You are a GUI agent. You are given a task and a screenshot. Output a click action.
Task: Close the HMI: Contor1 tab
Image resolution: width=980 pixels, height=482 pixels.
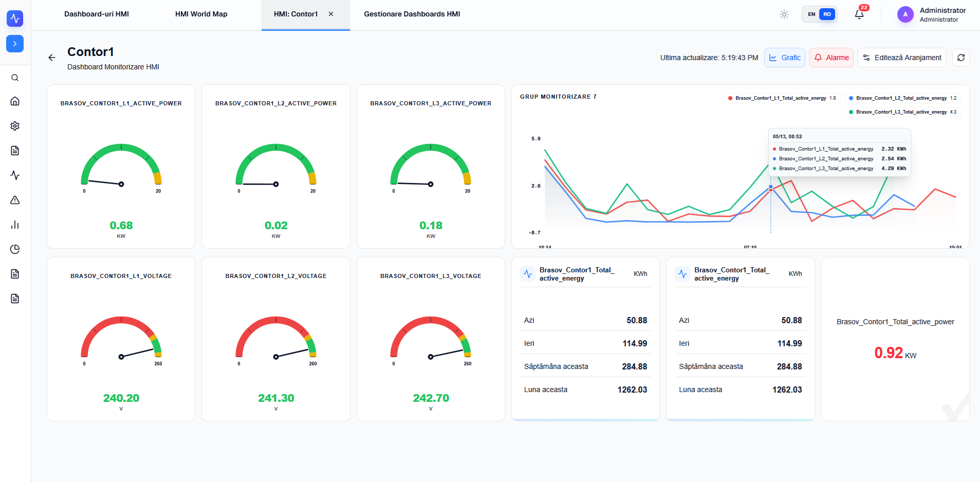pos(331,14)
